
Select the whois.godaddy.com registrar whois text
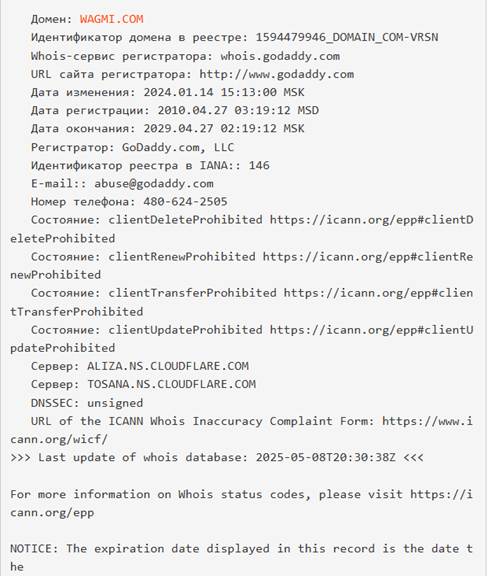(280, 56)
